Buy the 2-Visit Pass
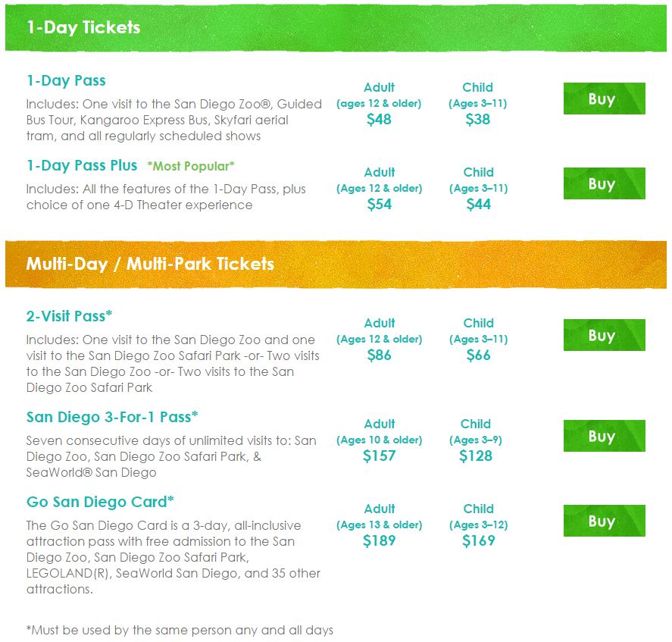Image resolution: width=672 pixels, height=642 pixels. tap(604, 335)
